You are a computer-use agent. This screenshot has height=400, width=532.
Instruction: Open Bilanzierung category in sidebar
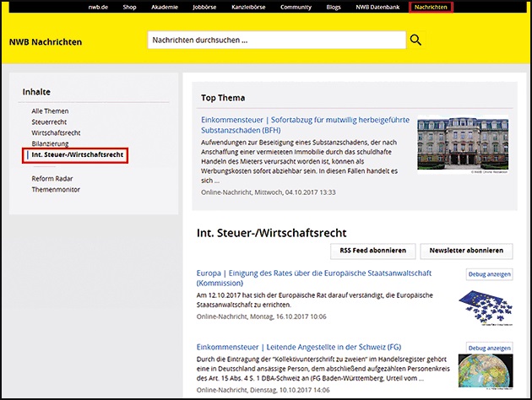51,144
